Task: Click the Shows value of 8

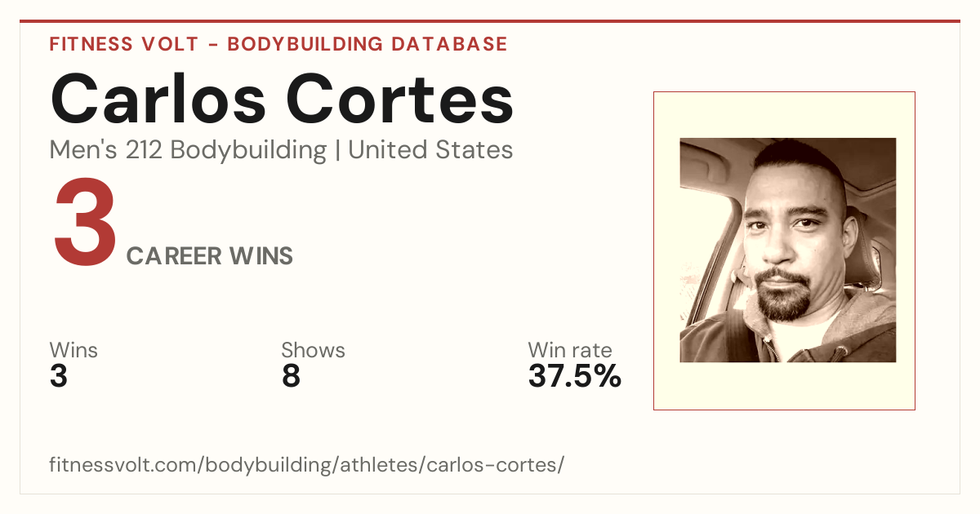Action: [x=291, y=376]
